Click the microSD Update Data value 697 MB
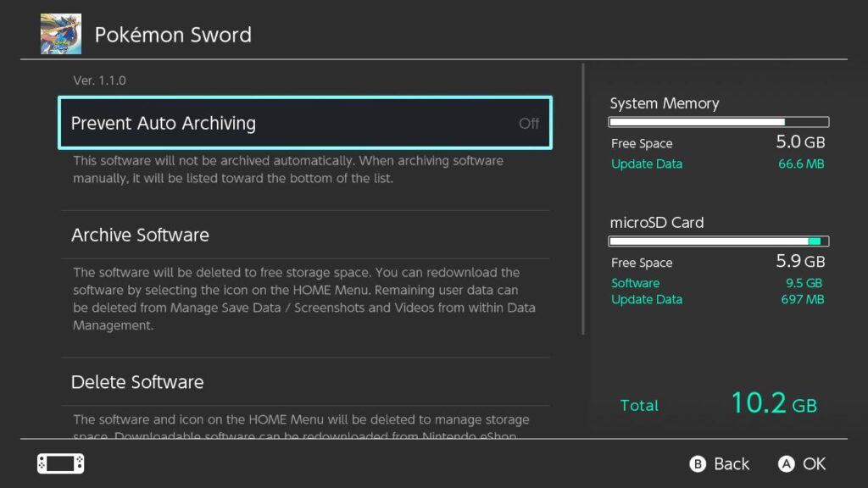This screenshot has height=488, width=868. [803, 299]
